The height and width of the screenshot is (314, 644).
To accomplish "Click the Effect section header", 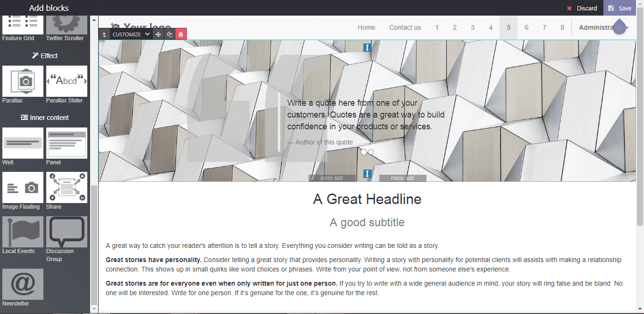I will pos(45,56).
